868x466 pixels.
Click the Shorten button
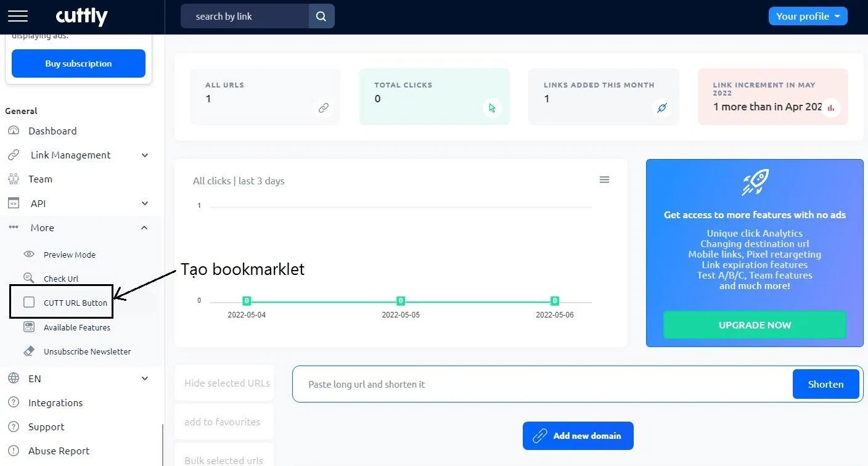(x=825, y=384)
